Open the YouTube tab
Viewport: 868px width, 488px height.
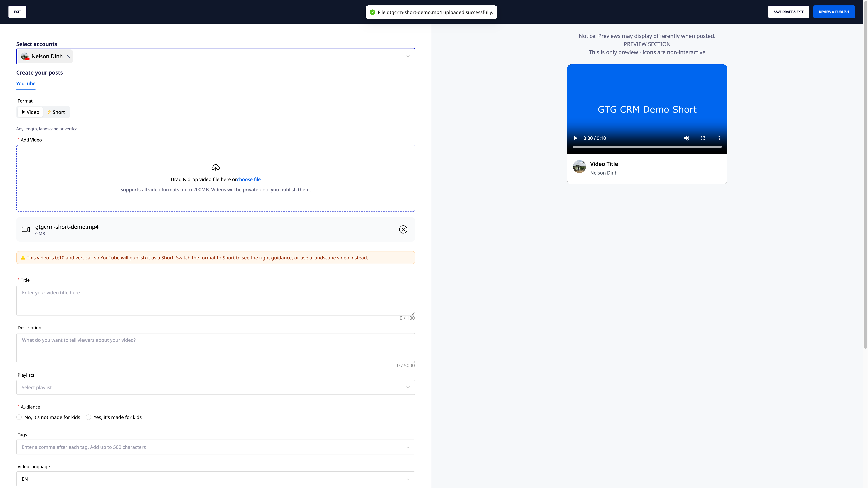(26, 84)
